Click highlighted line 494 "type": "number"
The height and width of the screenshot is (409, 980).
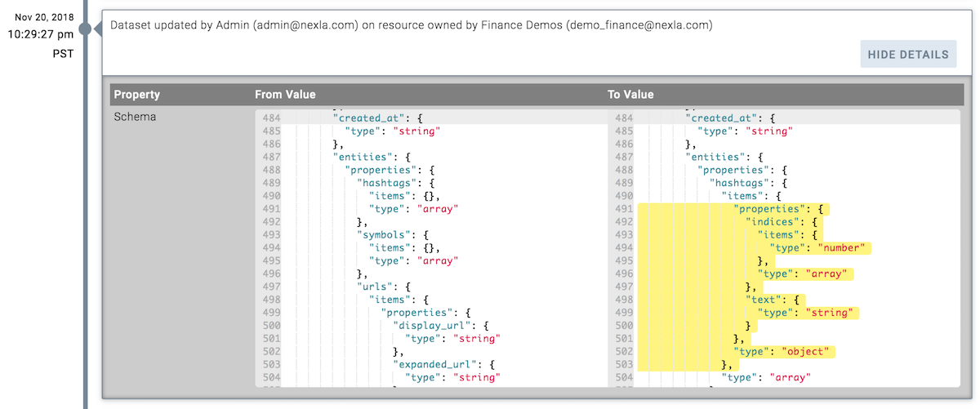(818, 248)
